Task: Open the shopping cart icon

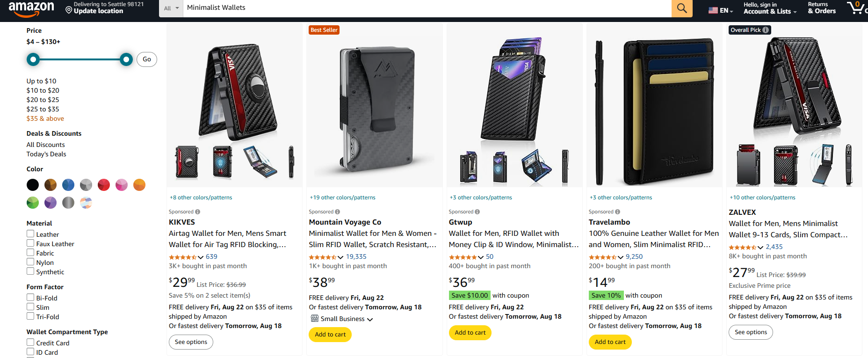Action: (x=856, y=7)
